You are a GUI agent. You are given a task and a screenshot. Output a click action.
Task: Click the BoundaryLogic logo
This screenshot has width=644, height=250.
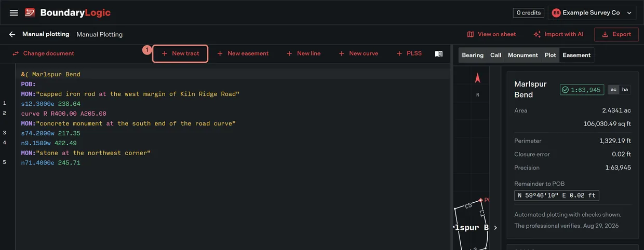[x=68, y=12]
